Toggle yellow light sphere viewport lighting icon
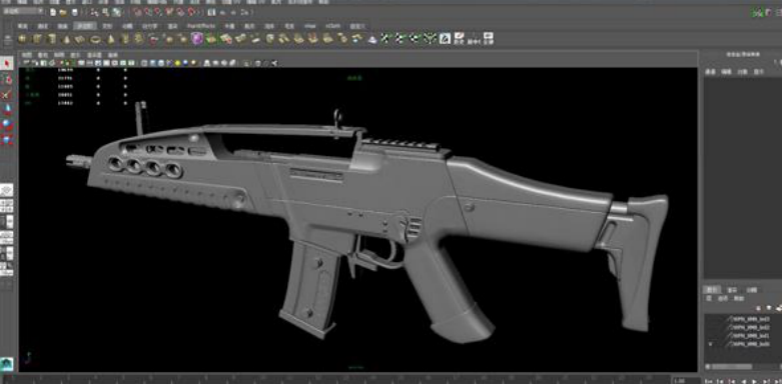The height and width of the screenshot is (386, 782). [177, 63]
